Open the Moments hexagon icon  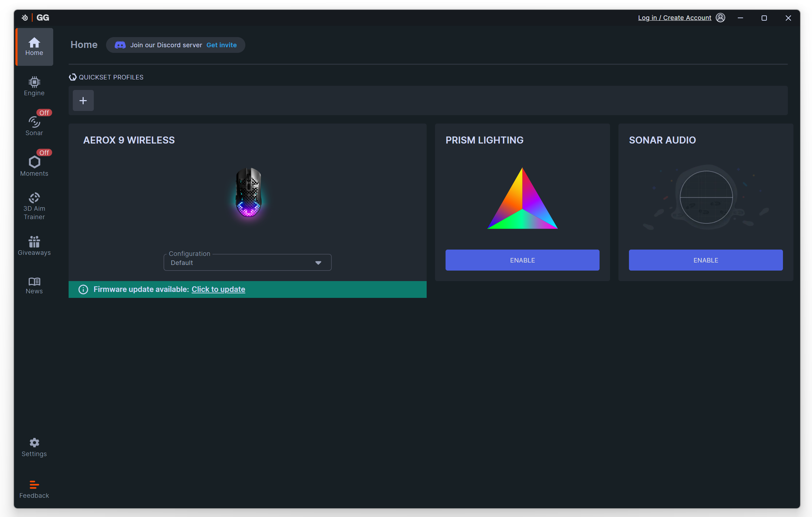[x=34, y=162]
